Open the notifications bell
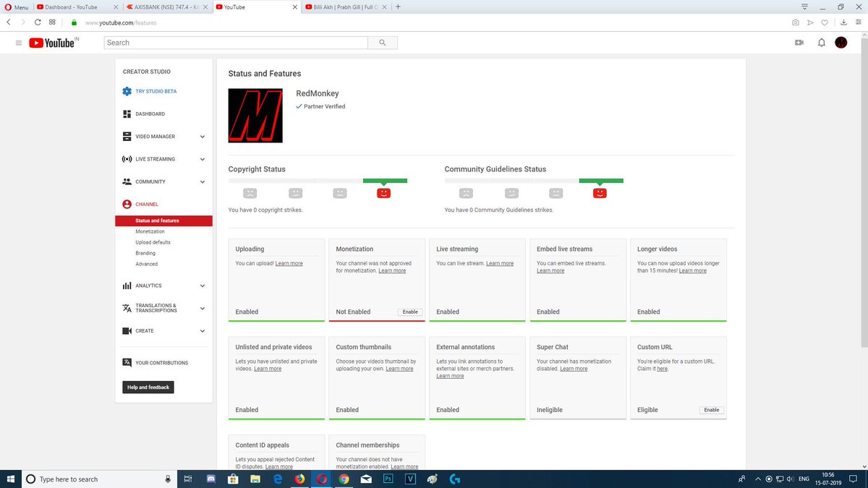The image size is (868, 488). point(821,43)
